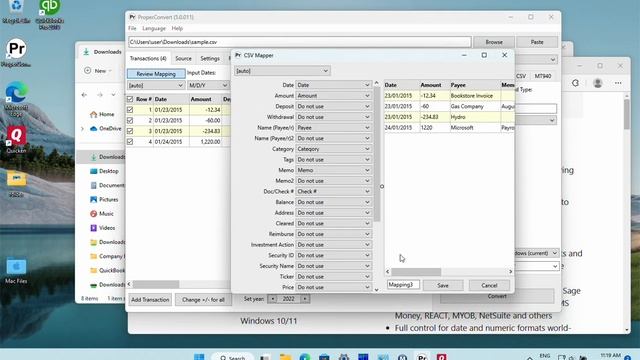Image resolution: width=640 pixels, height=360 pixels.
Task: Click Save in CSV Mapper
Action: (443, 285)
